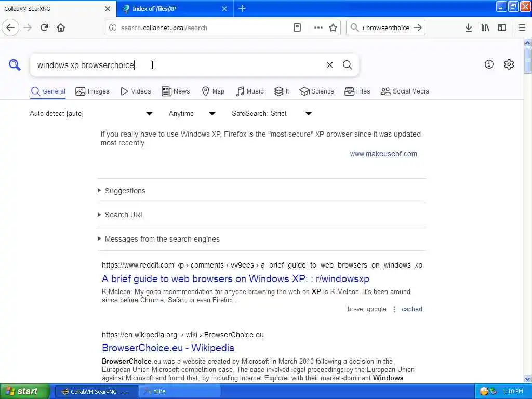Open the Auto-detect language dropdown

[91, 113]
